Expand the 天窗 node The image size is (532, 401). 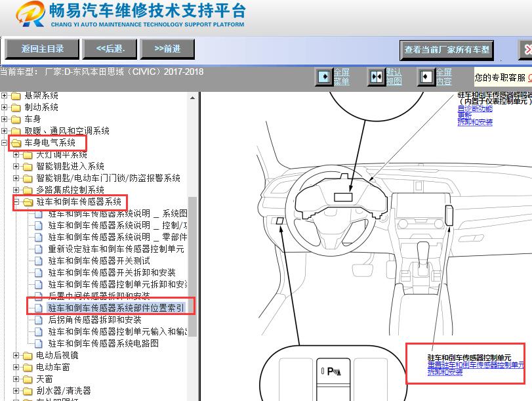[x=16, y=379]
